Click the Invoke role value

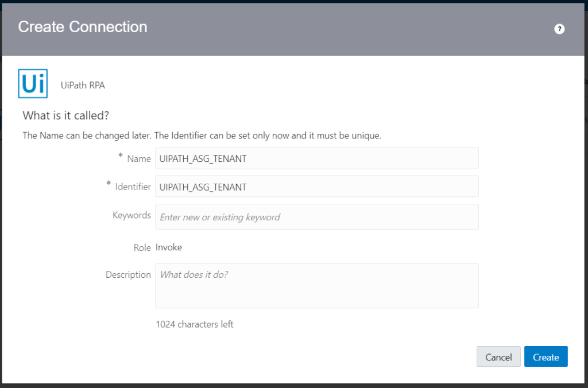pos(169,247)
